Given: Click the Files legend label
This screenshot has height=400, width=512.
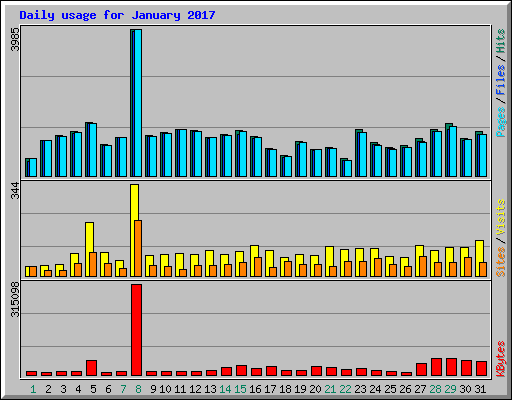Looking at the screenshot, I should (x=500, y=79).
